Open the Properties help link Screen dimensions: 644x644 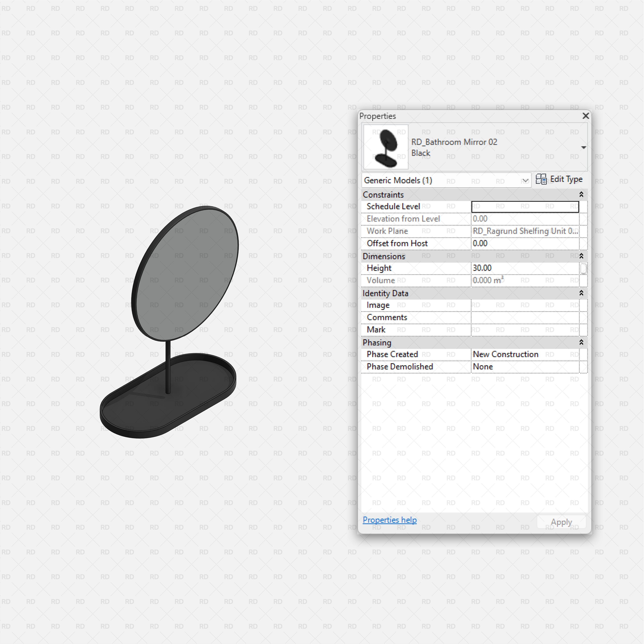tap(389, 520)
